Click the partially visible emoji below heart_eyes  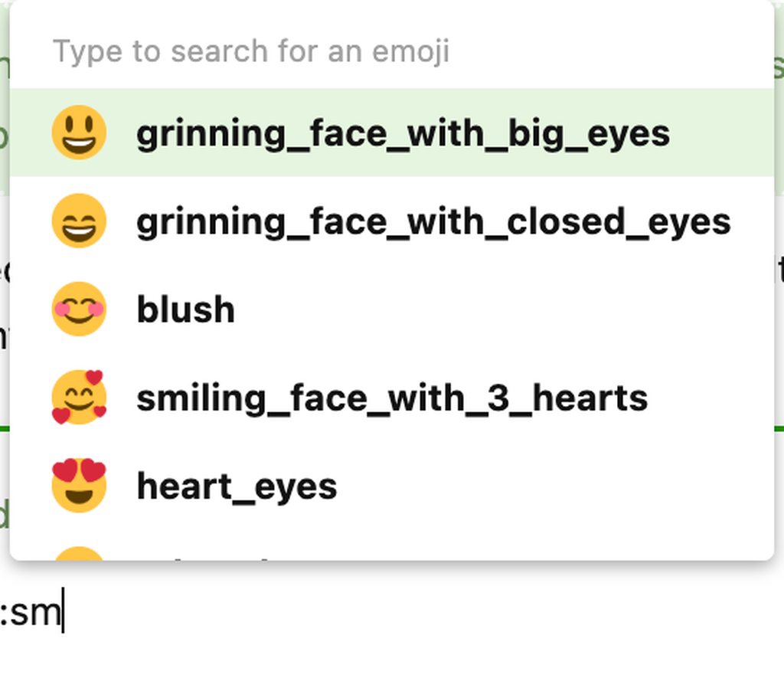[79, 553]
